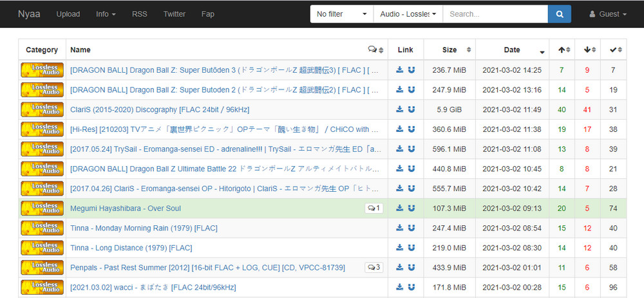The width and height of the screenshot is (644, 298).
Task: Go to the Upload page
Action: (68, 14)
